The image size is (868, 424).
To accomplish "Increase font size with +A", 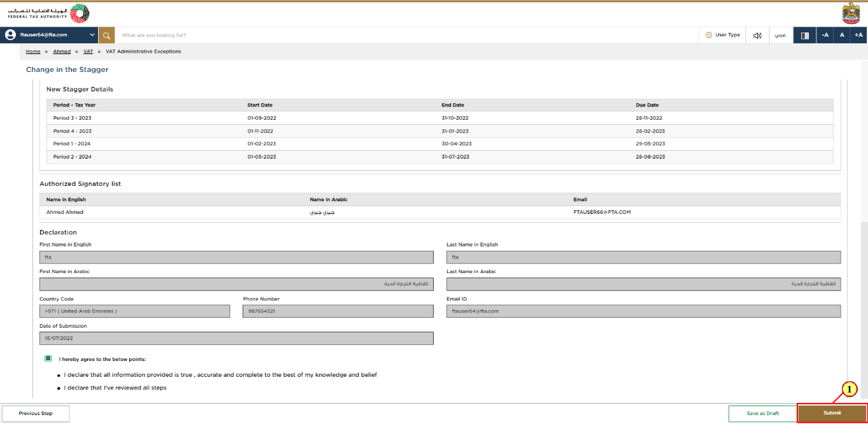I will tap(858, 36).
